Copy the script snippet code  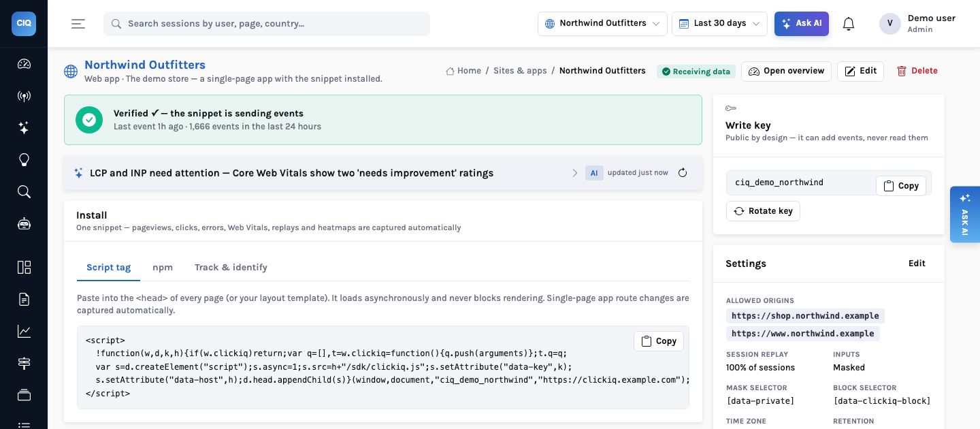coord(659,341)
